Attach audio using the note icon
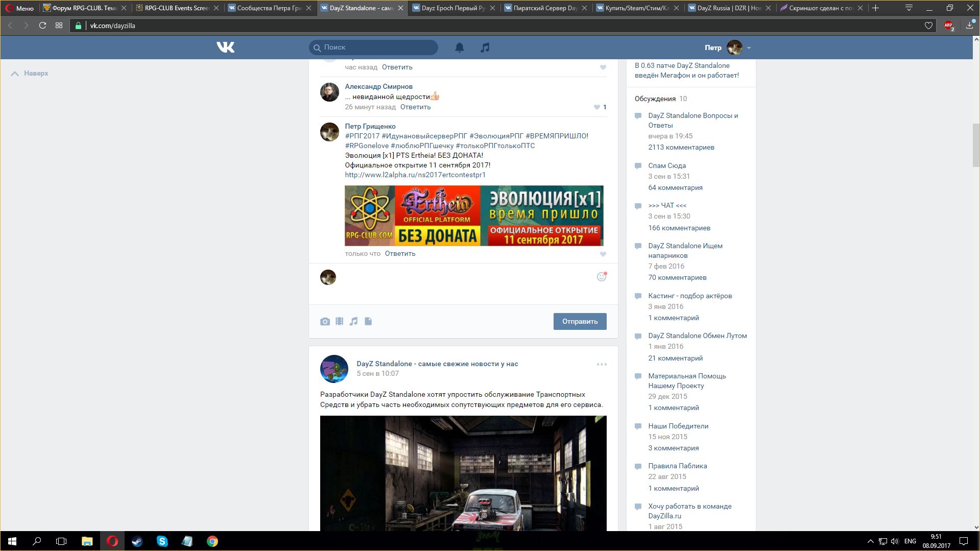The image size is (980, 551). (x=353, y=321)
